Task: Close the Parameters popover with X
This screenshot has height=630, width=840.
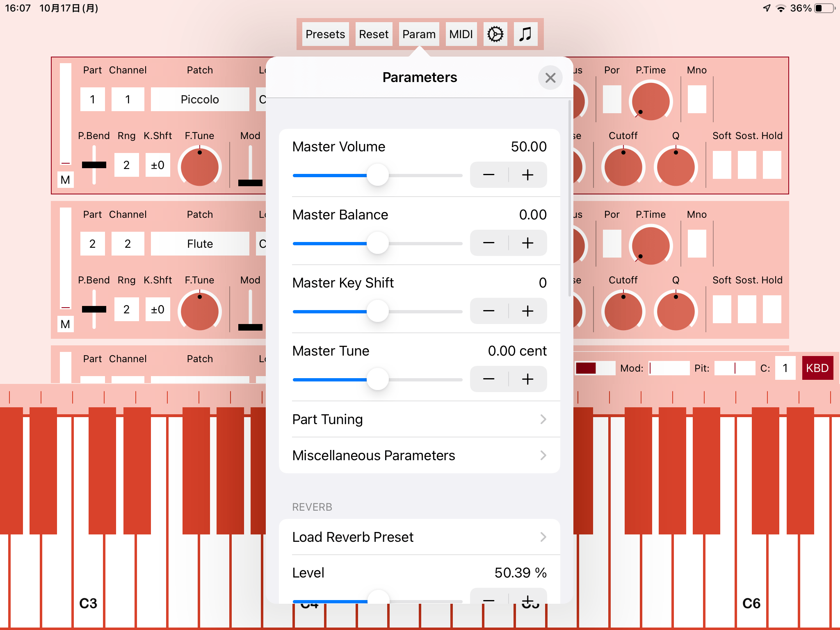Action: pyautogui.click(x=550, y=78)
